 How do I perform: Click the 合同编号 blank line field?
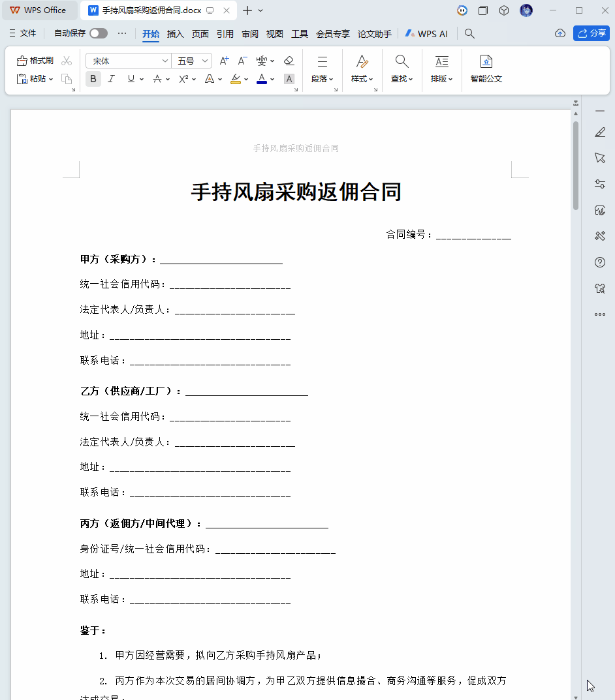[473, 236]
